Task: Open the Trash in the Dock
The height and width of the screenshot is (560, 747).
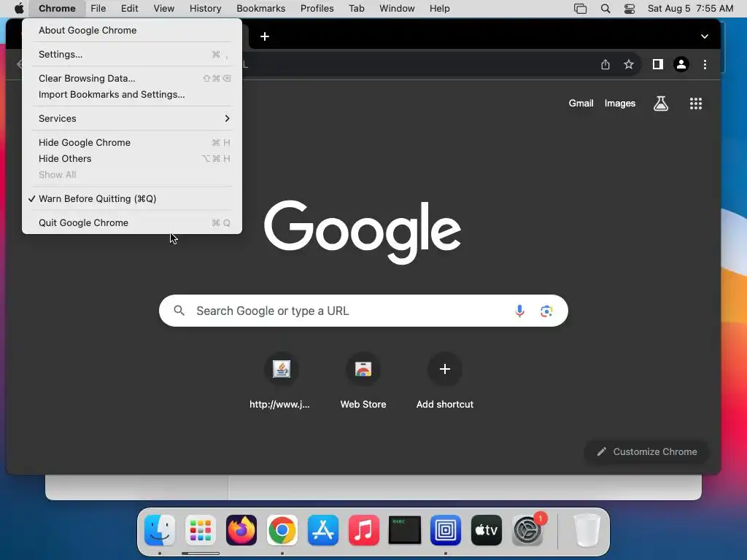Action: [x=587, y=530]
